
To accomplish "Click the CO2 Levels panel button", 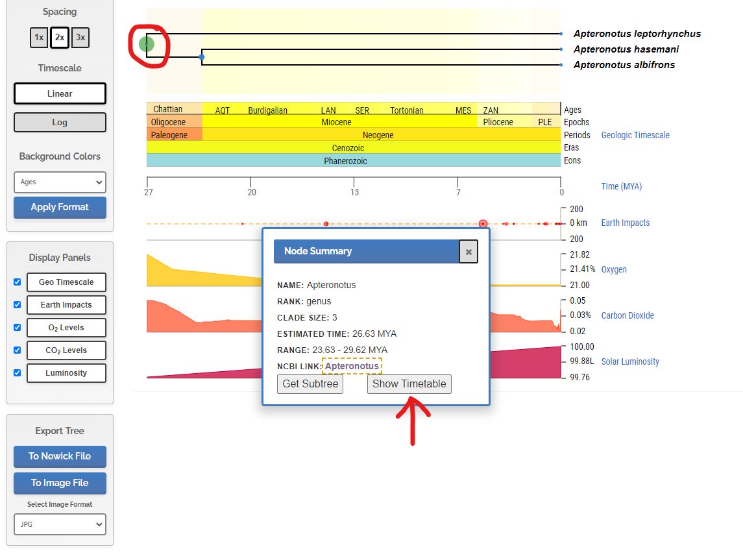I will coord(66,350).
